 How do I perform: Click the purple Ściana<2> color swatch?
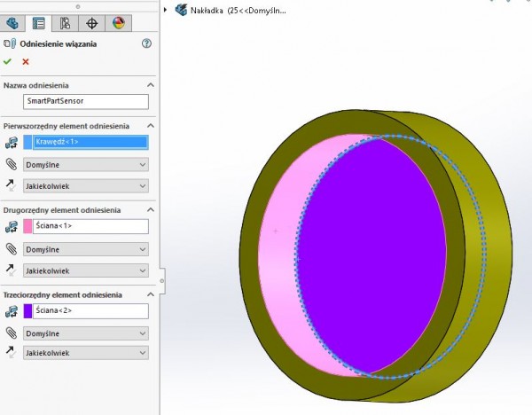pos(27,311)
